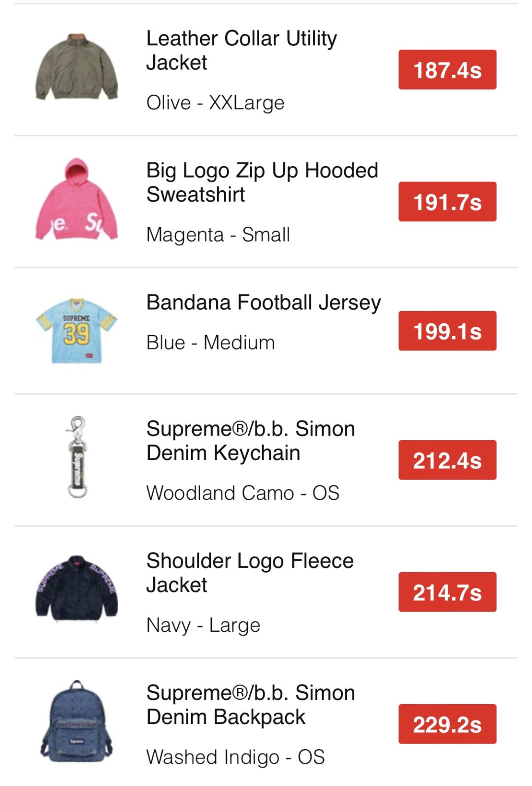Click the 187.4s sellout time badge
Image resolution: width=532 pixels, height=786 pixels.
coord(447,69)
